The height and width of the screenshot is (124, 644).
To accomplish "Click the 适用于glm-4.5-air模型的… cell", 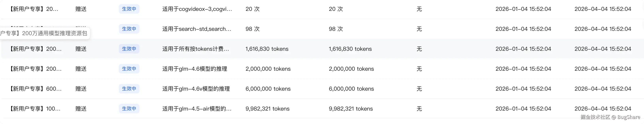I will click(197, 109).
